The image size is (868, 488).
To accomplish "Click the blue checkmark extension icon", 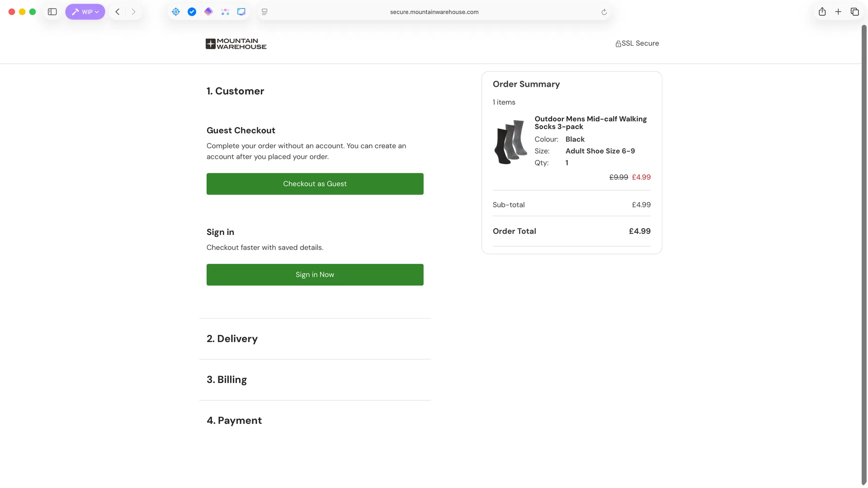I will [192, 12].
